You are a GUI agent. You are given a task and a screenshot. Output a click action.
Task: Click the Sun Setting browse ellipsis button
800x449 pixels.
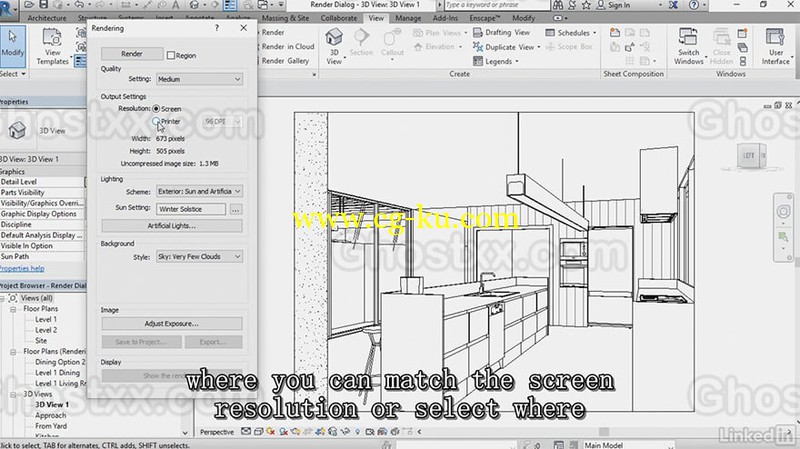235,209
